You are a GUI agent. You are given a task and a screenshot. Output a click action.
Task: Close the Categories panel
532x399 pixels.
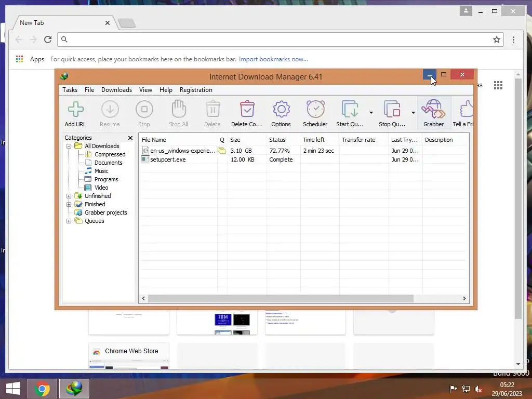click(x=130, y=138)
